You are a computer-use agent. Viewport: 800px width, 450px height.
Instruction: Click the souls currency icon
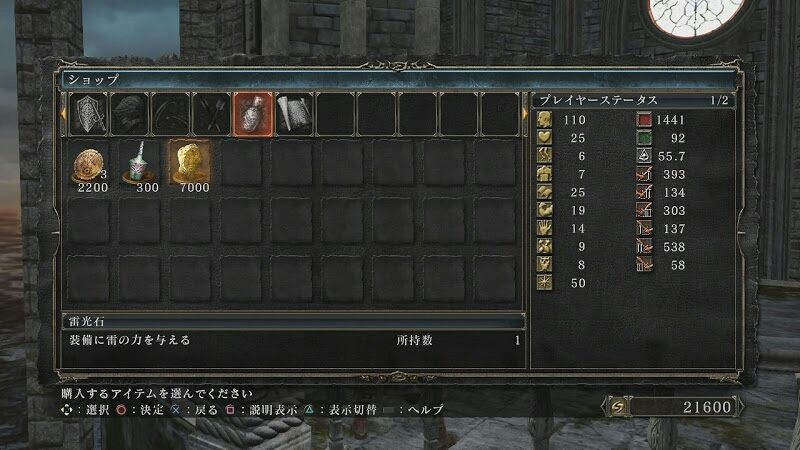point(618,407)
